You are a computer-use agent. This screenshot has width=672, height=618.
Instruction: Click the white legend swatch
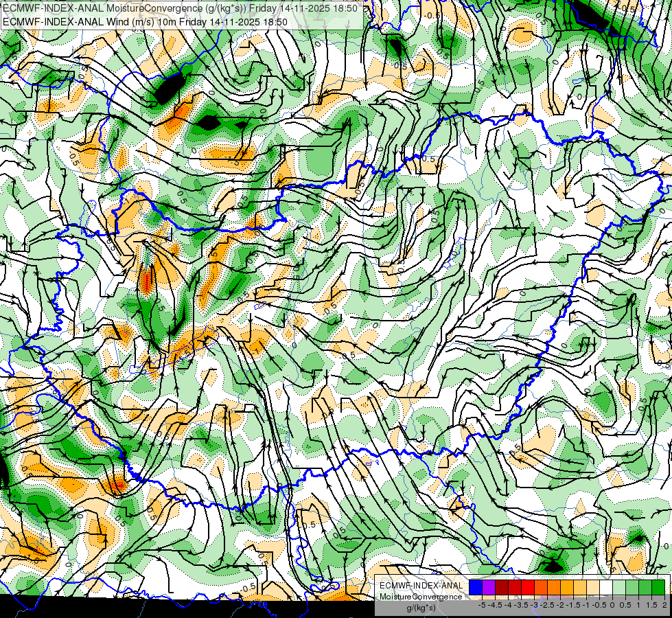pyautogui.click(x=606, y=588)
